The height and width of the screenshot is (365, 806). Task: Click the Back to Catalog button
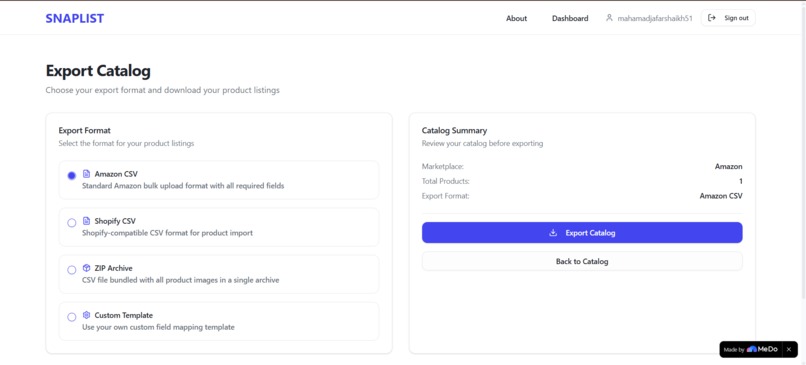click(582, 261)
